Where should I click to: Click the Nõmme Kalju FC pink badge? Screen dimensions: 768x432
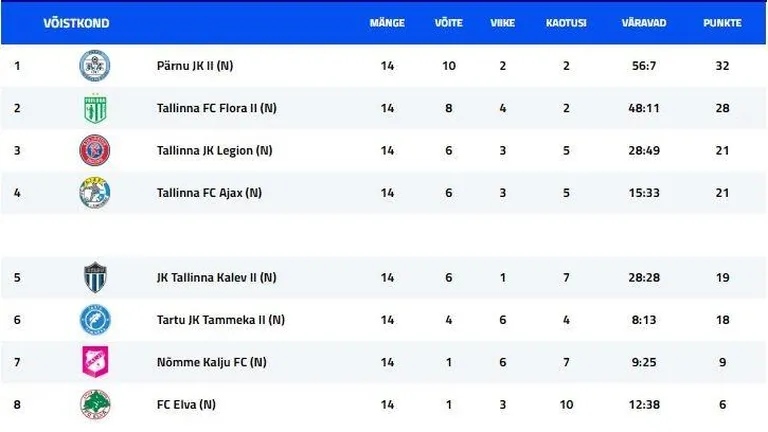(95, 362)
